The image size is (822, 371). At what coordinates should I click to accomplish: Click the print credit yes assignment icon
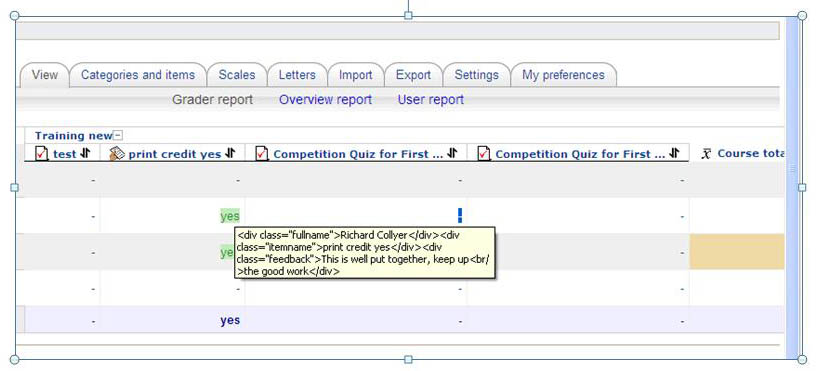click(117, 154)
